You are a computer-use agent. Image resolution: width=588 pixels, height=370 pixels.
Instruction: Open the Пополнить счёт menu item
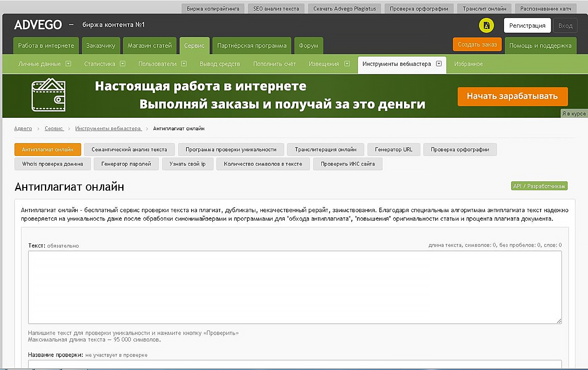tap(274, 64)
